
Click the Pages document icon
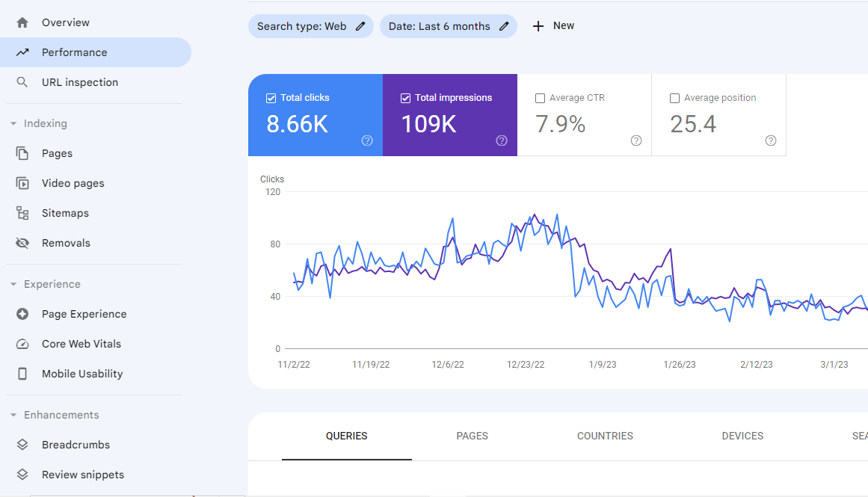22,153
